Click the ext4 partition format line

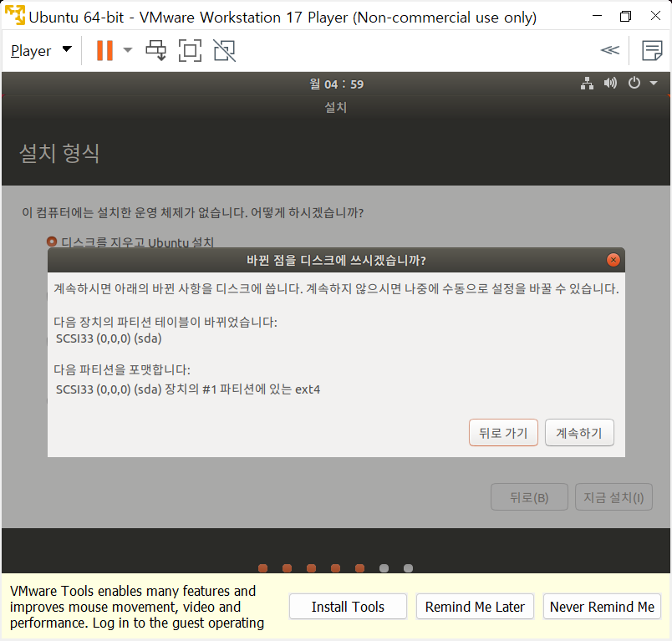188,389
